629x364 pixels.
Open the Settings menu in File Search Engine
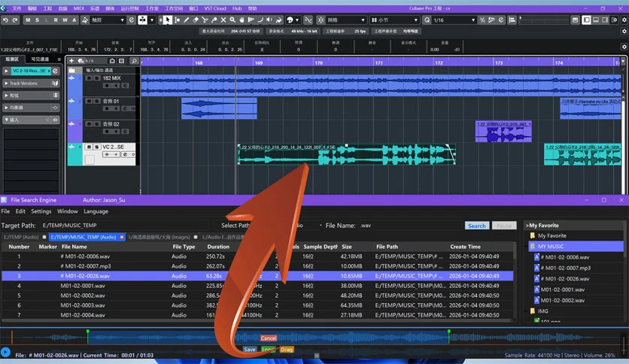click(x=41, y=211)
